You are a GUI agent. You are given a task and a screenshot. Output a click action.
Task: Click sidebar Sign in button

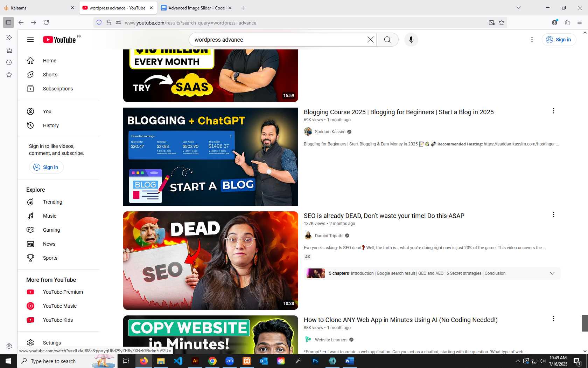(x=46, y=167)
